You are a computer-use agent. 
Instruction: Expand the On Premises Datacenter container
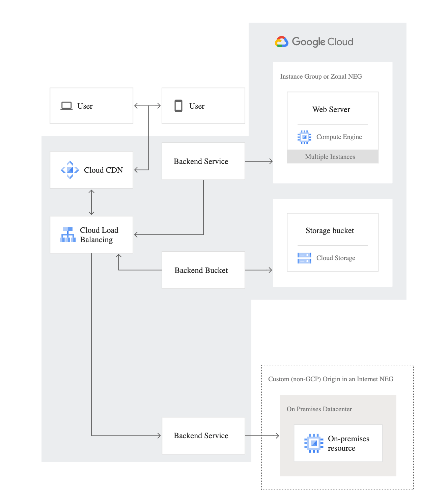point(319,409)
